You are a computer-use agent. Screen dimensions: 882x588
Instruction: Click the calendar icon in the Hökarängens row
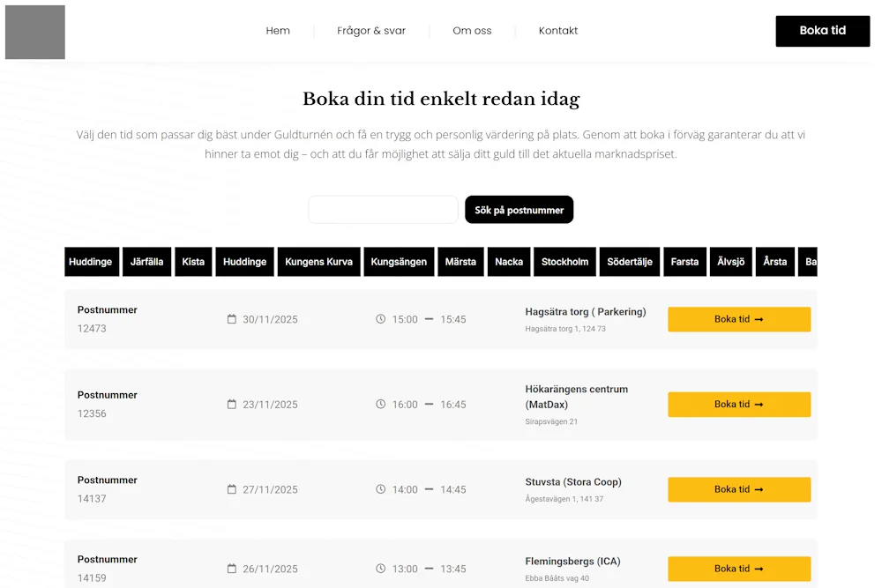[x=230, y=405]
